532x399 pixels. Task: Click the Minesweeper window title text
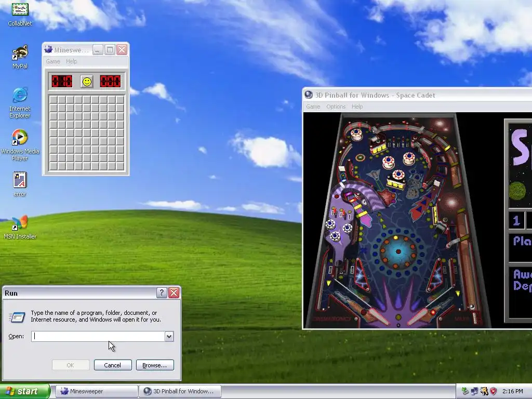(71, 50)
